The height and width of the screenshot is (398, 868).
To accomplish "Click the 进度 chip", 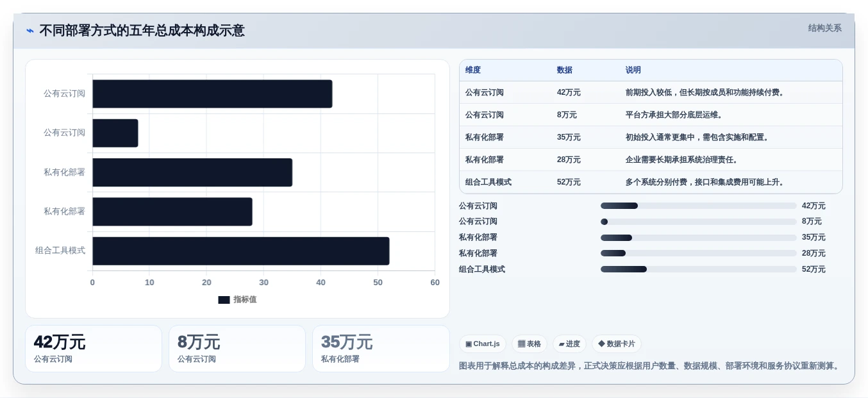I will (x=569, y=344).
